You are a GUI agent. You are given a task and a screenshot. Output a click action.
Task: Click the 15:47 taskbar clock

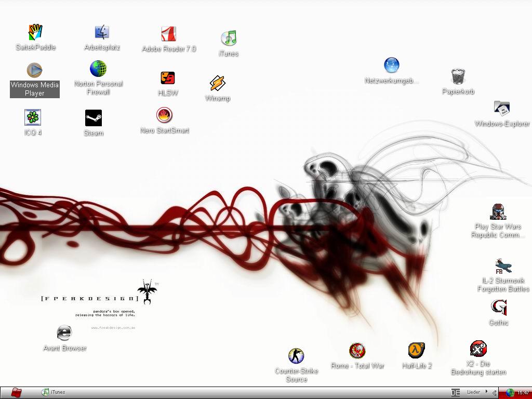click(523, 393)
